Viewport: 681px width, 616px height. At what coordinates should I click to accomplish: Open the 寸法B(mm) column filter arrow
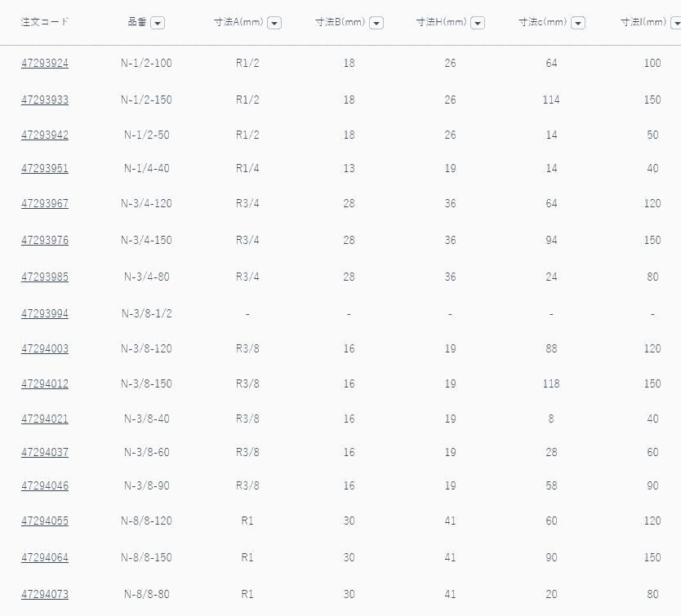[376, 23]
